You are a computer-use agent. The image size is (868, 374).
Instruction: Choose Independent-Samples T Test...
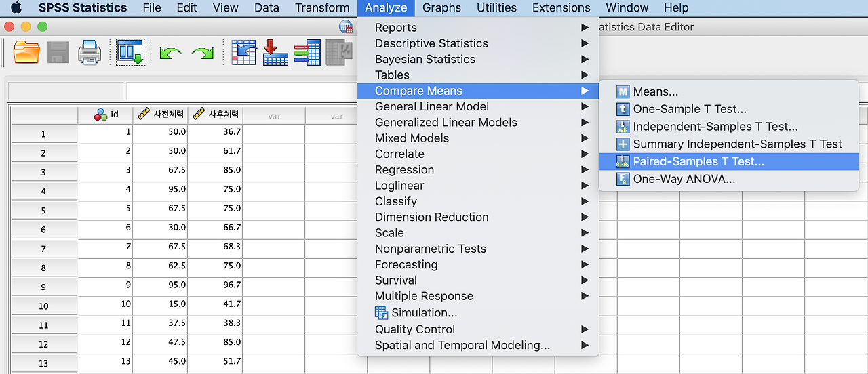coord(729,127)
